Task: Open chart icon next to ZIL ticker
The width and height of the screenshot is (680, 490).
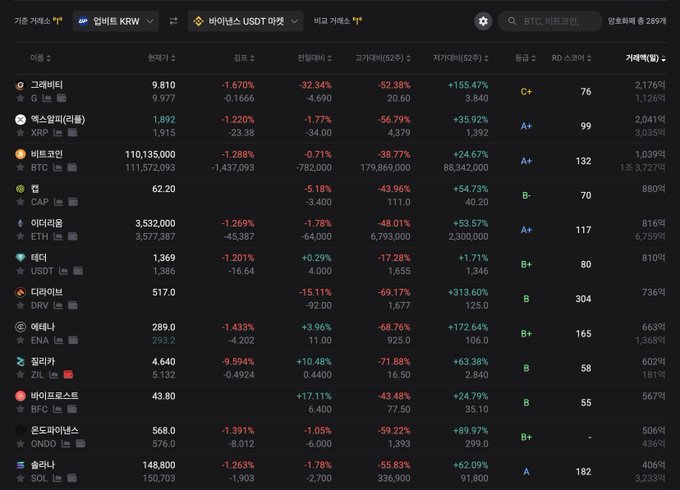Action: pos(53,375)
